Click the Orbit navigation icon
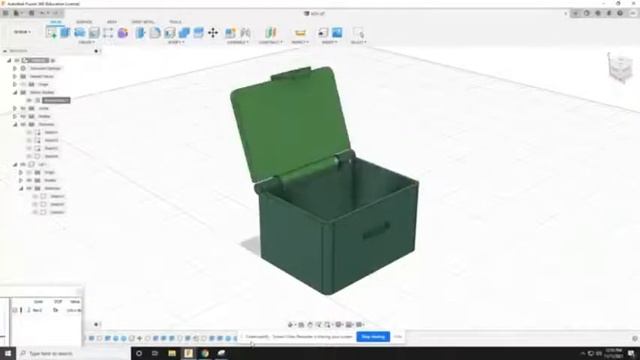The image size is (640, 360). click(x=291, y=324)
